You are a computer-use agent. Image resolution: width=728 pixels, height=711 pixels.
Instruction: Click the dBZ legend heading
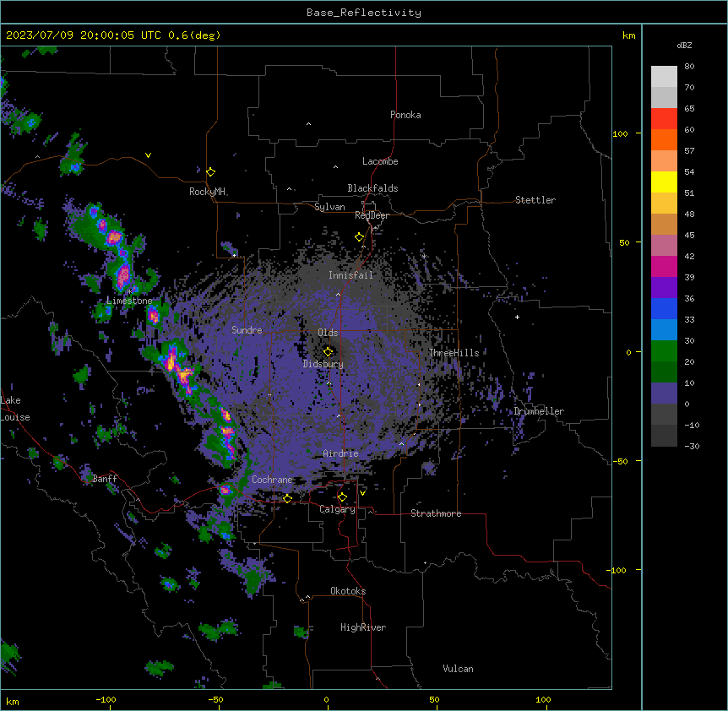pos(684,45)
